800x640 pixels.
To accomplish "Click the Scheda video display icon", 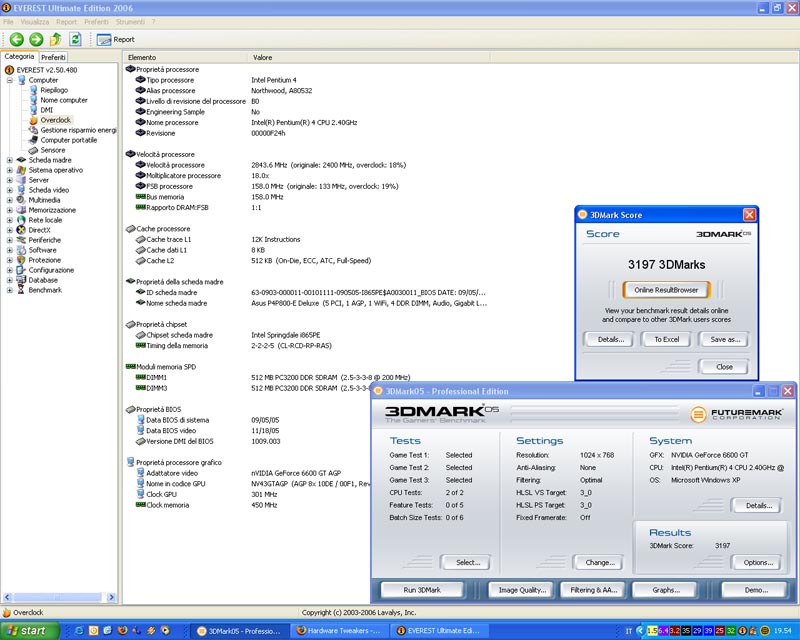I will [x=21, y=190].
